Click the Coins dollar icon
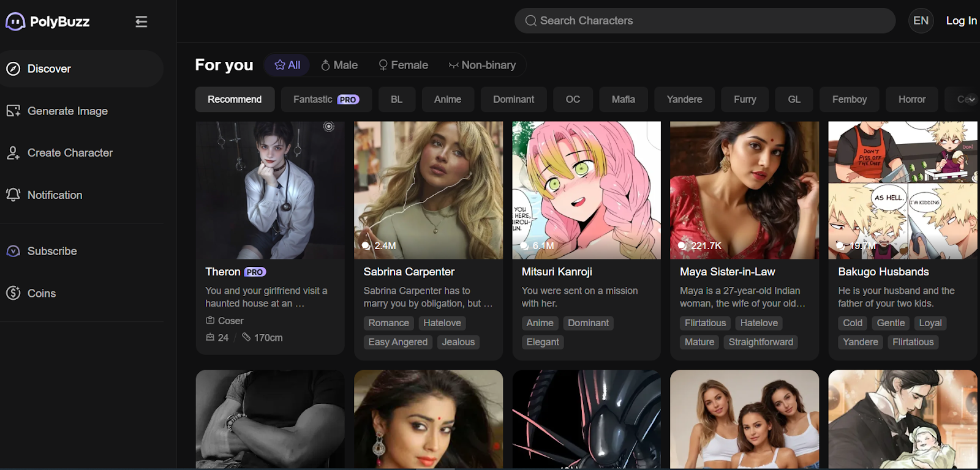This screenshot has height=470, width=980. [13, 293]
